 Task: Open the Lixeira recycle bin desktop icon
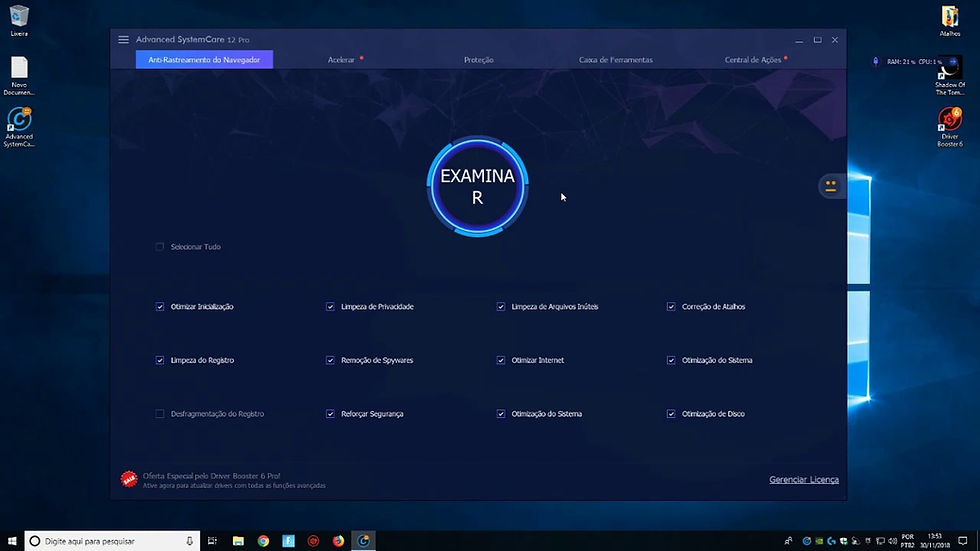tap(19, 21)
